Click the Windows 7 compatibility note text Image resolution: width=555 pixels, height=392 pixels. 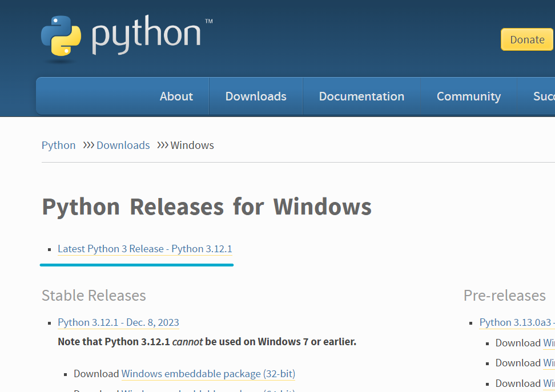click(207, 342)
